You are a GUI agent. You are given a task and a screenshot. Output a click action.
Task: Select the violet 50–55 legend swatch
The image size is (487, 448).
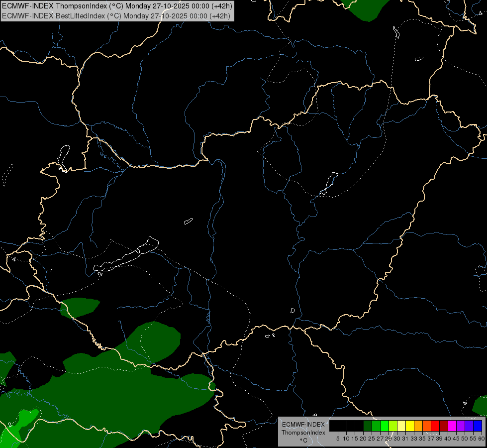[x=469, y=426]
